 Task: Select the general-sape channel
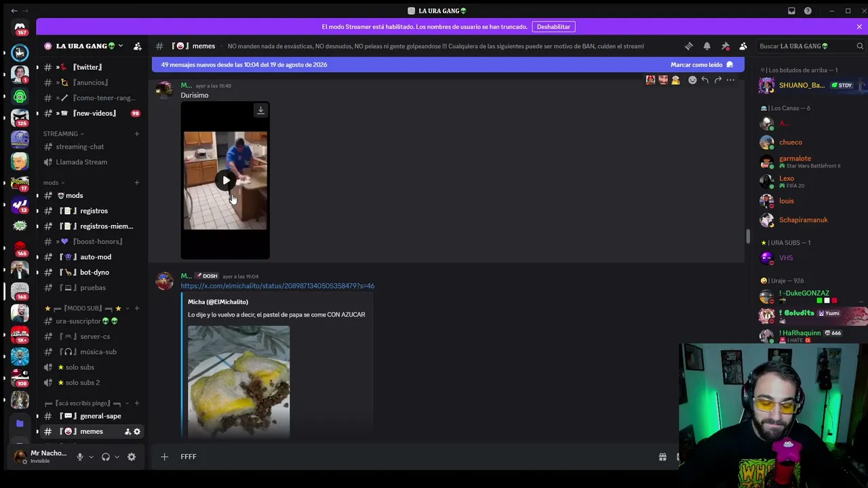92,416
